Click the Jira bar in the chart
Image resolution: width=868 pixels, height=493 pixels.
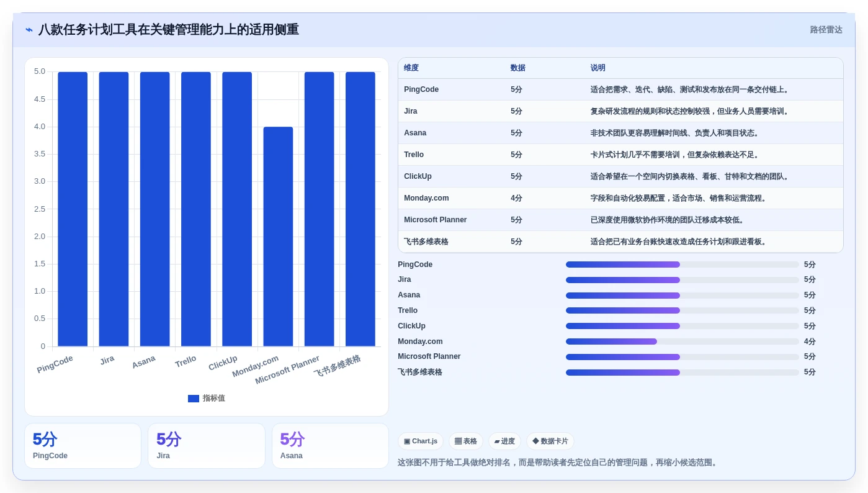(x=114, y=209)
